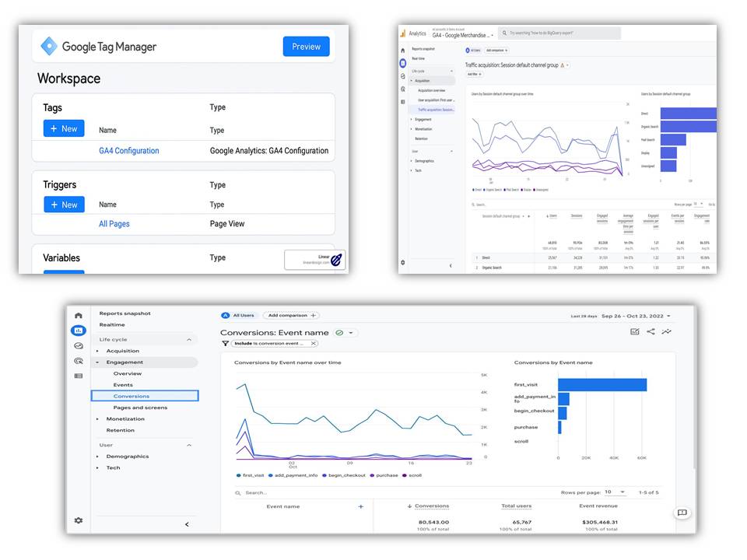Open the GA4 Configuration tag link

[x=129, y=151]
